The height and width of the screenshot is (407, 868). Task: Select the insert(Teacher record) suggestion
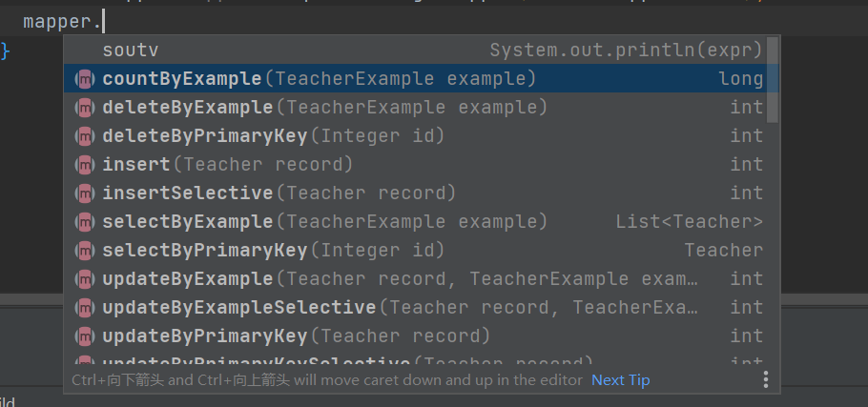227,165
